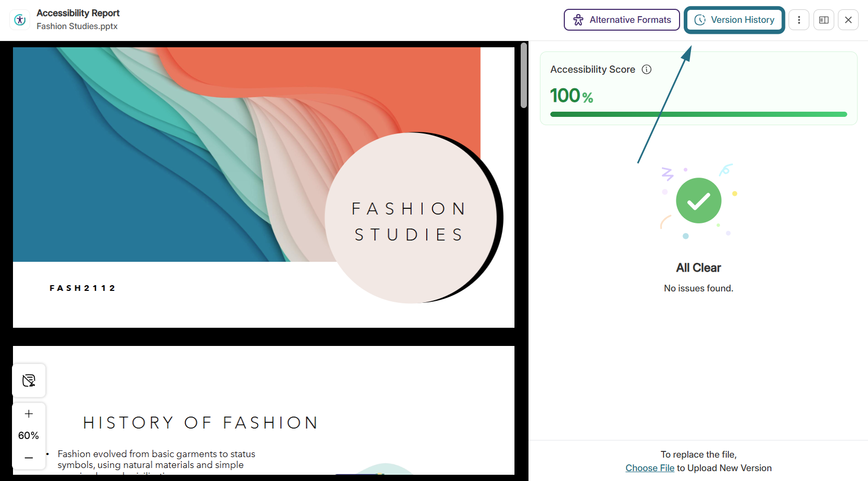Click the clock icon in Version History
This screenshot has width=868, height=481.
700,20
